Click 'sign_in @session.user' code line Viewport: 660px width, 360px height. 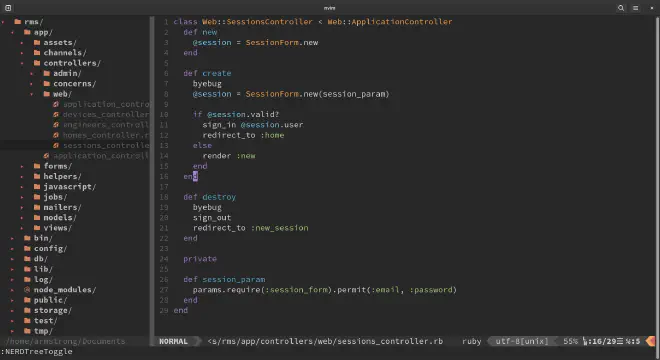tap(253, 125)
